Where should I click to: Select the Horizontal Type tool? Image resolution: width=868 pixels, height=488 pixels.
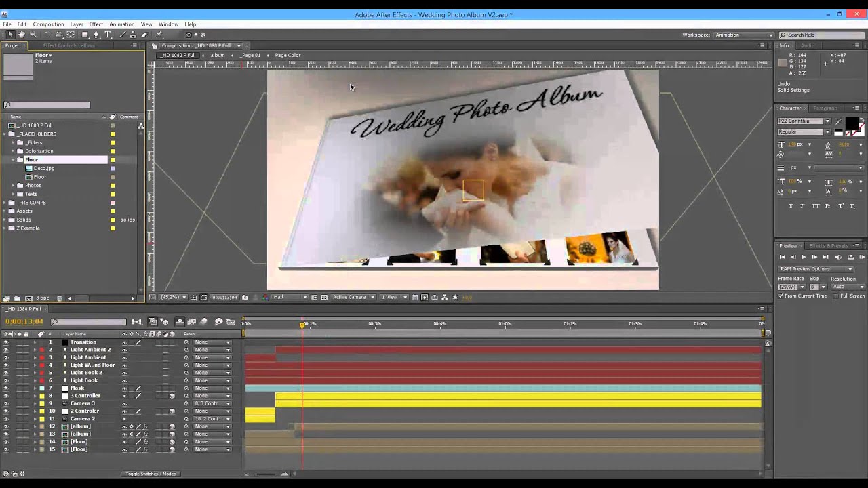(x=108, y=35)
